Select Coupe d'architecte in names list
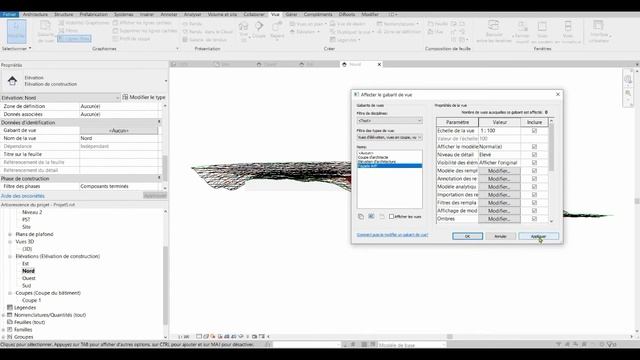The image size is (640, 360). [x=373, y=157]
